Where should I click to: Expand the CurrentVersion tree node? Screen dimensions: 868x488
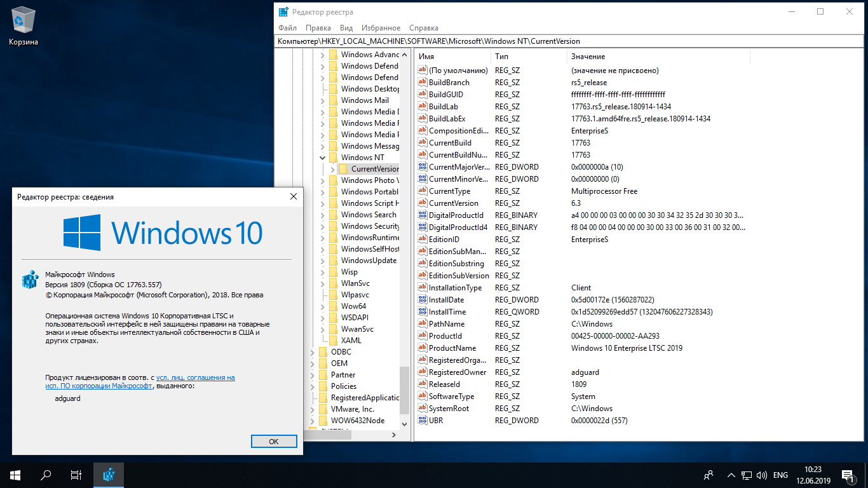coord(332,169)
